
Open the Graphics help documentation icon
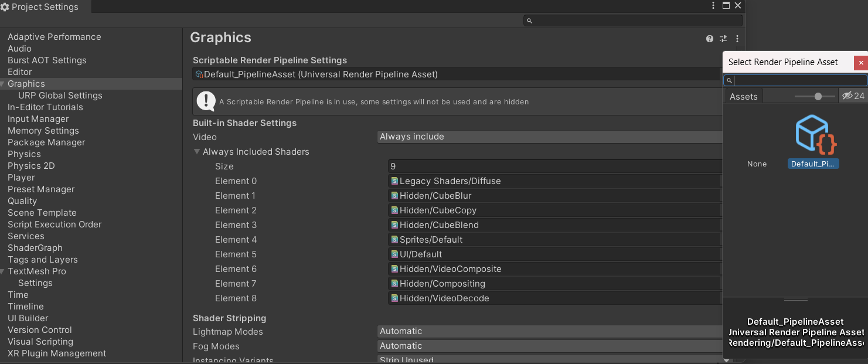(x=710, y=39)
